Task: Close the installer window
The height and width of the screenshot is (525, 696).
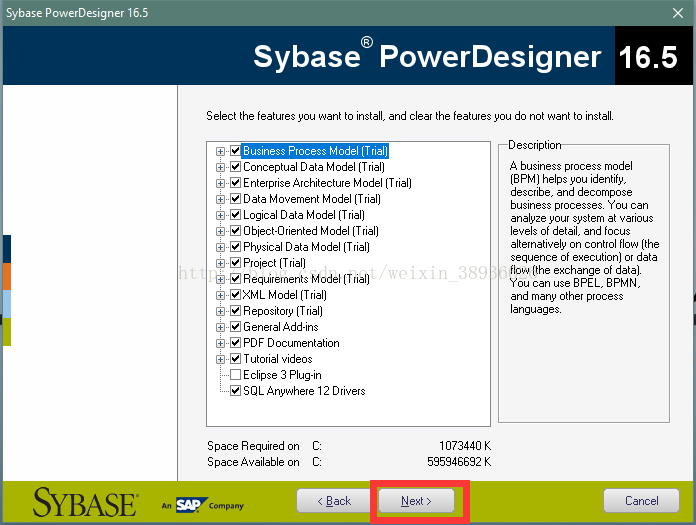Action: tap(678, 13)
